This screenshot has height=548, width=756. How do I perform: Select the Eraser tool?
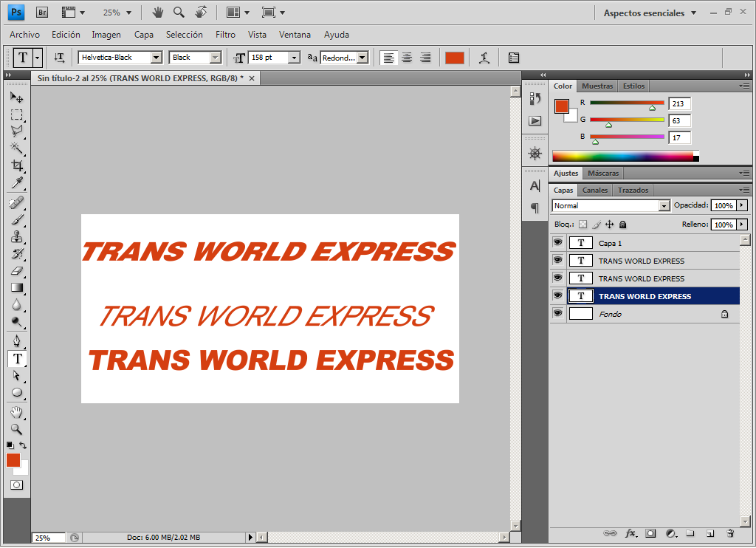tap(17, 270)
